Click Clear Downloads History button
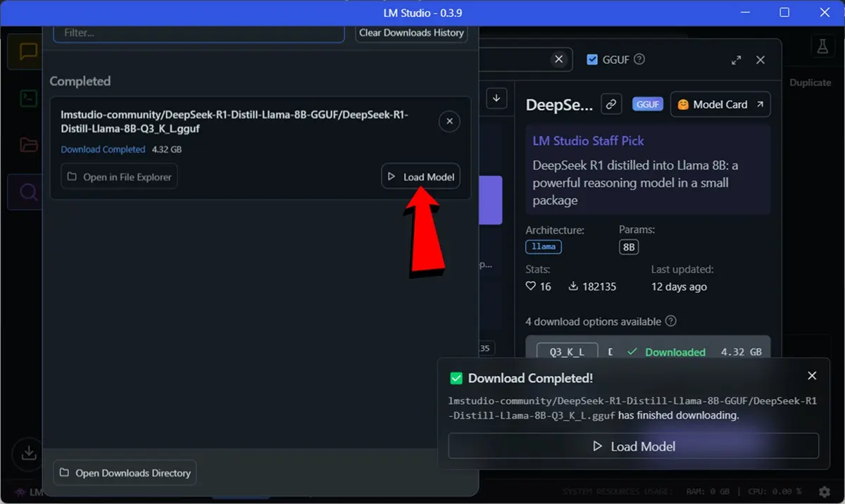 tap(411, 32)
